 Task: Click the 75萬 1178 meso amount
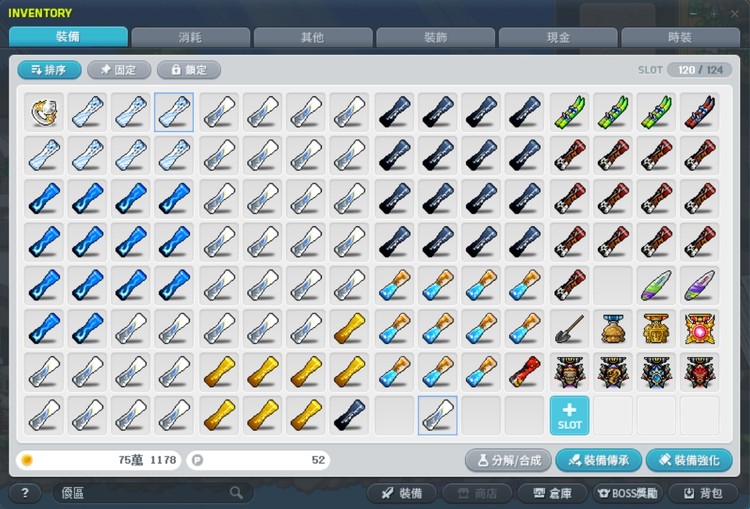pyautogui.click(x=147, y=460)
